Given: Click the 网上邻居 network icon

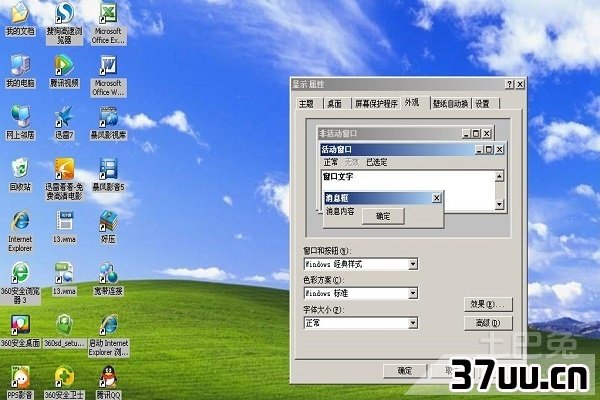Looking at the screenshot, I should (x=20, y=122).
